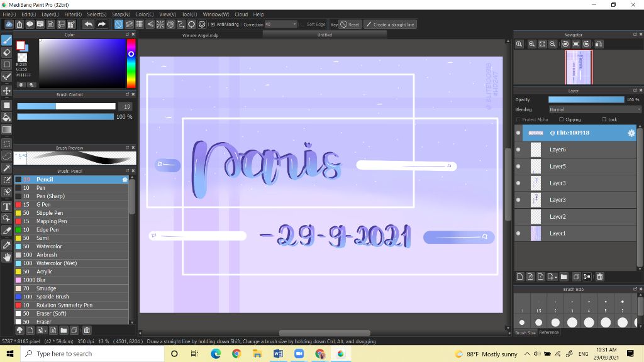Click Create a straight line button
Viewport: 644px width, 362px height.
pyautogui.click(x=390, y=25)
